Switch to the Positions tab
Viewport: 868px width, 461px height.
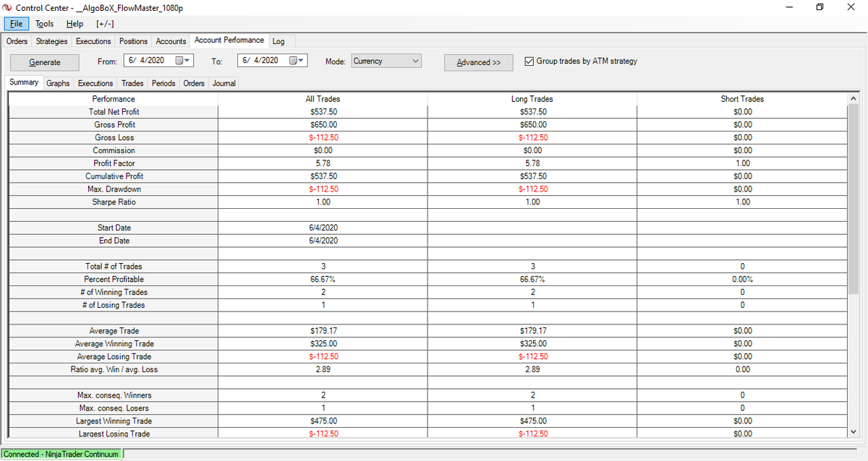pos(133,40)
